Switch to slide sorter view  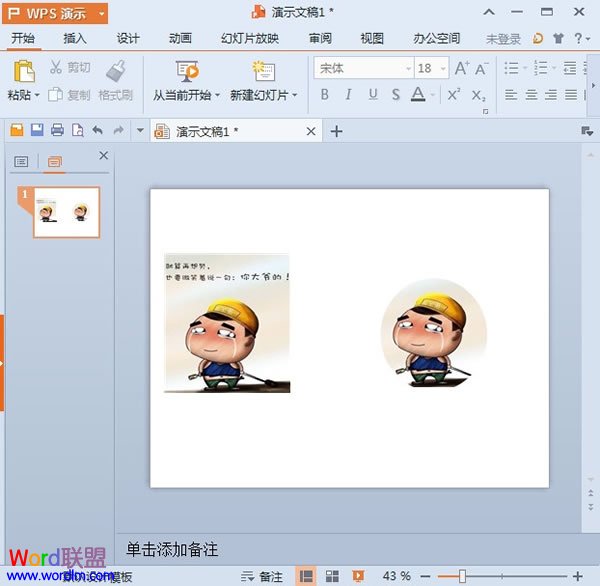(x=332, y=576)
